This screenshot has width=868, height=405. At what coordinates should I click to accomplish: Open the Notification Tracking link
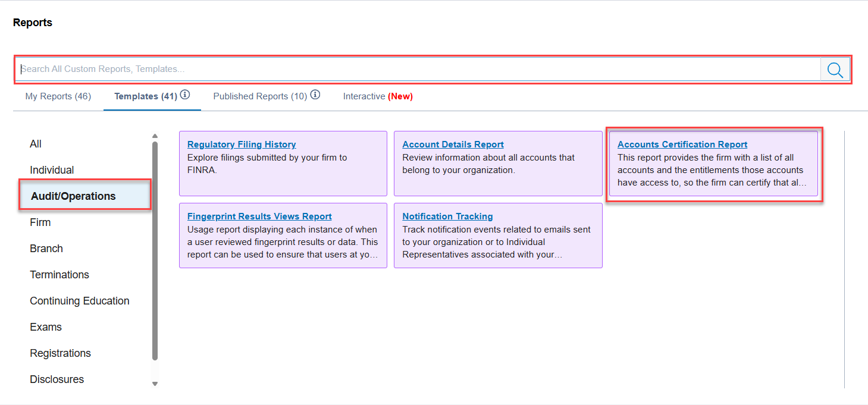[448, 216]
